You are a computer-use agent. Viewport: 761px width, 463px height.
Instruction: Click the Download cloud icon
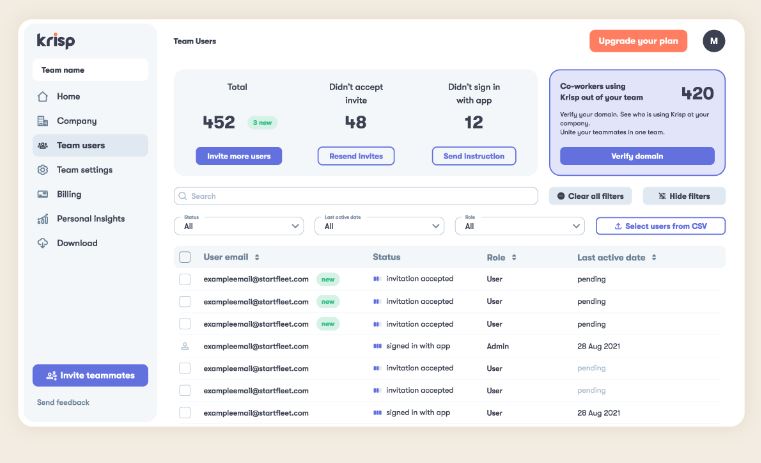coord(43,243)
